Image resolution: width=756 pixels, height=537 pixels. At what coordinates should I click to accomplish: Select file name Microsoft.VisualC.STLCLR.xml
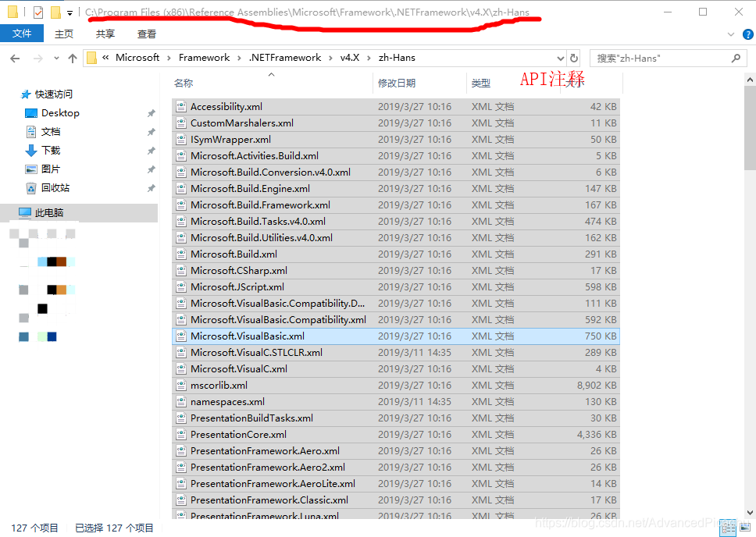click(256, 352)
